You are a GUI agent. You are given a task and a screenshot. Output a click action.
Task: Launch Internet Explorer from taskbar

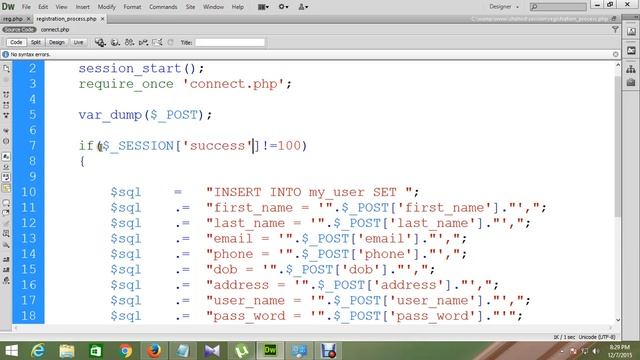click(38, 351)
